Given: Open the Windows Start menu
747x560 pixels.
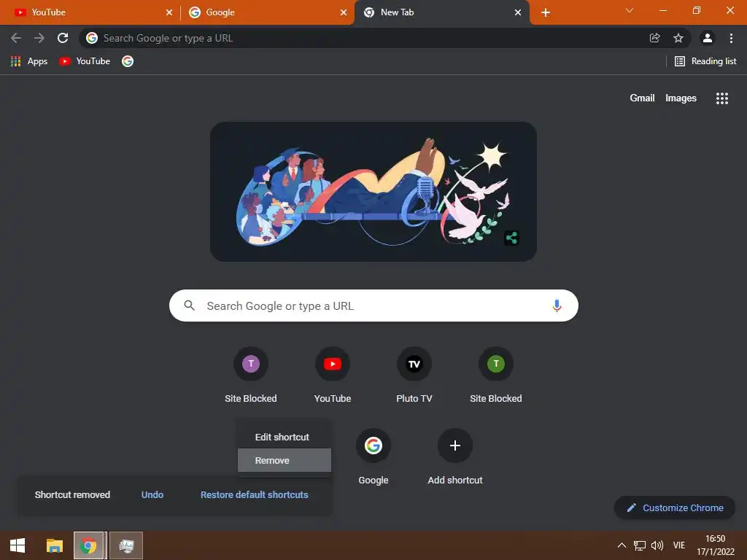Looking at the screenshot, I should coord(18,545).
